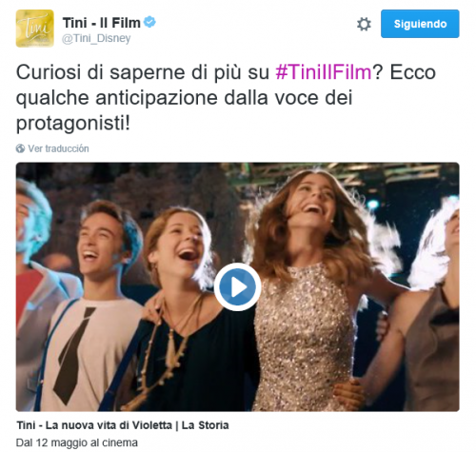This screenshot has height=452, width=476.
Task: Click the 'Dal 12 maggio al cinema' caption
Action: [x=77, y=442]
